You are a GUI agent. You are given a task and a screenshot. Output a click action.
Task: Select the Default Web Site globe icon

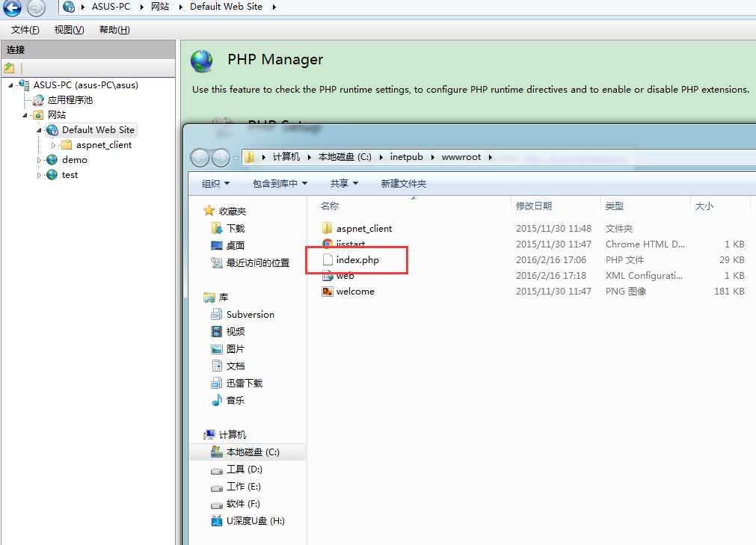click(52, 130)
